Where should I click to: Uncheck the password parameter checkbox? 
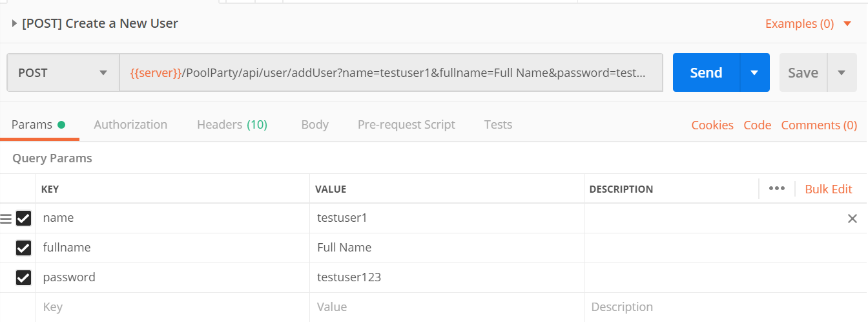pyautogui.click(x=23, y=278)
